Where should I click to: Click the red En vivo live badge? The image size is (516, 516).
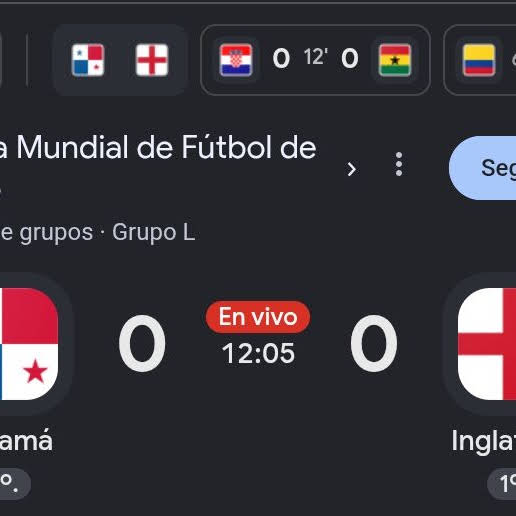(258, 317)
